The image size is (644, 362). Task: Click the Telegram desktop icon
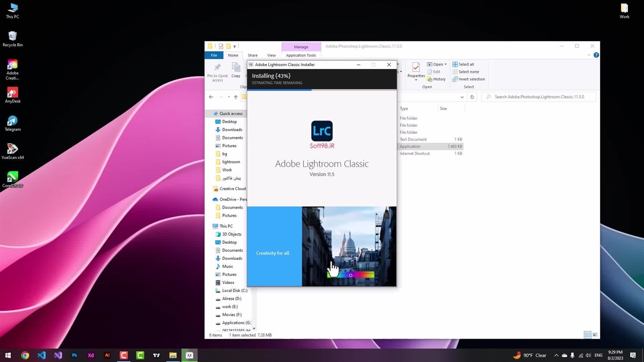(13, 123)
